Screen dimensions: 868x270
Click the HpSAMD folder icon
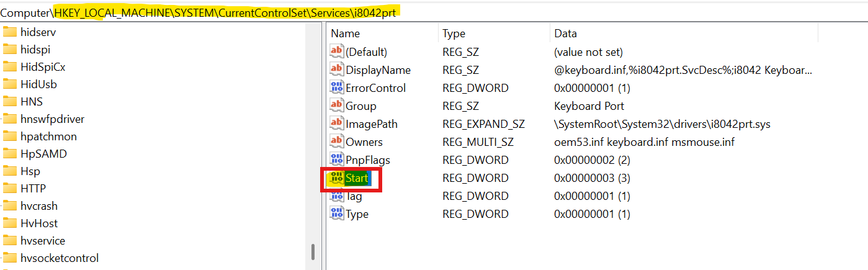(x=9, y=154)
